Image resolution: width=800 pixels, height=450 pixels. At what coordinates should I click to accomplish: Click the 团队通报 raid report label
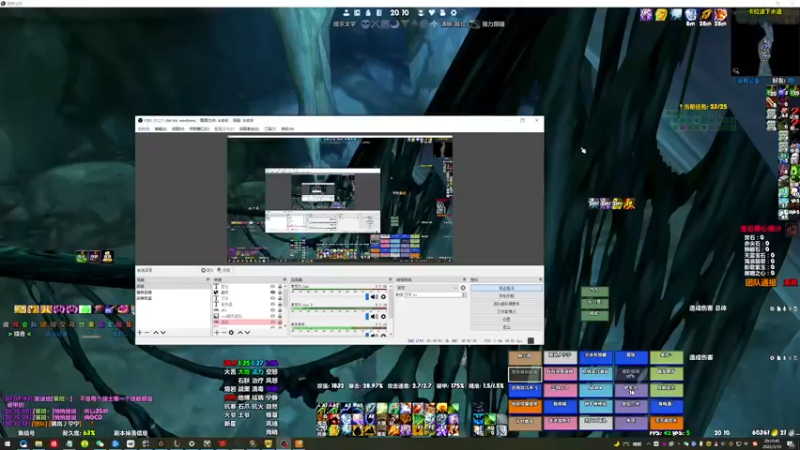761,282
